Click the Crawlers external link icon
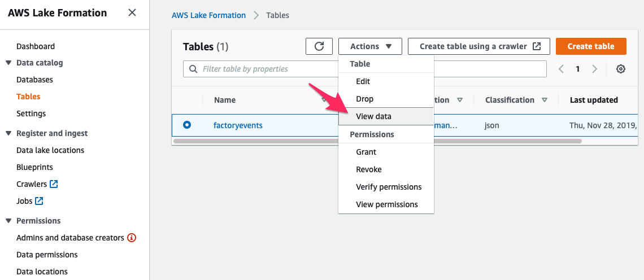 54,184
